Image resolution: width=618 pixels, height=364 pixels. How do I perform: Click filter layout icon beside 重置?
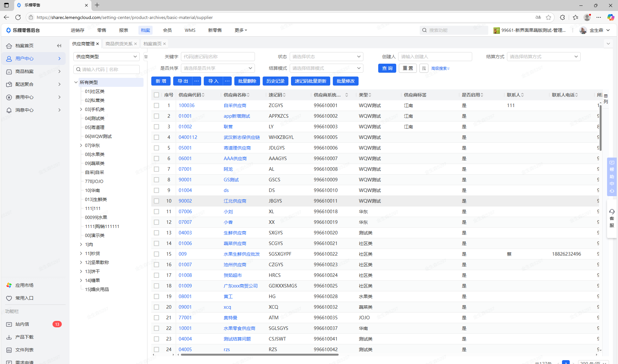(424, 68)
